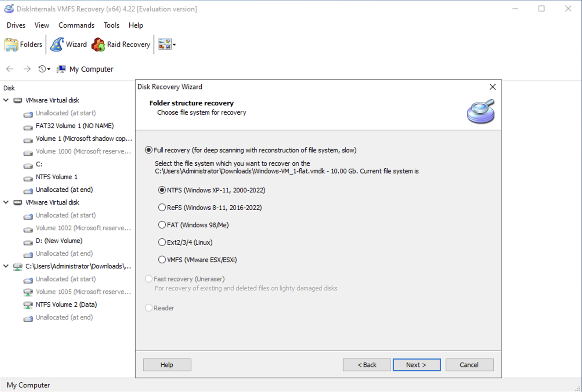
Task: Click the NTFS Volume 2 (Data) icon
Action: [28, 305]
